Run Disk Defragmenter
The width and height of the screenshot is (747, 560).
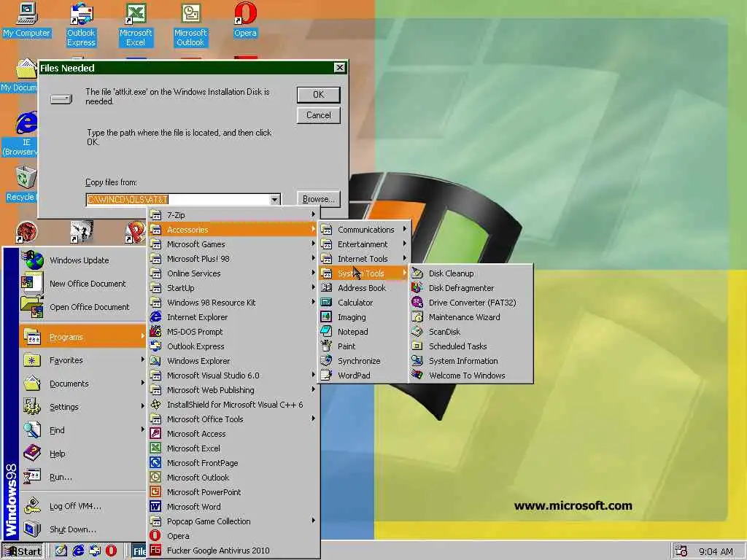(x=471, y=287)
